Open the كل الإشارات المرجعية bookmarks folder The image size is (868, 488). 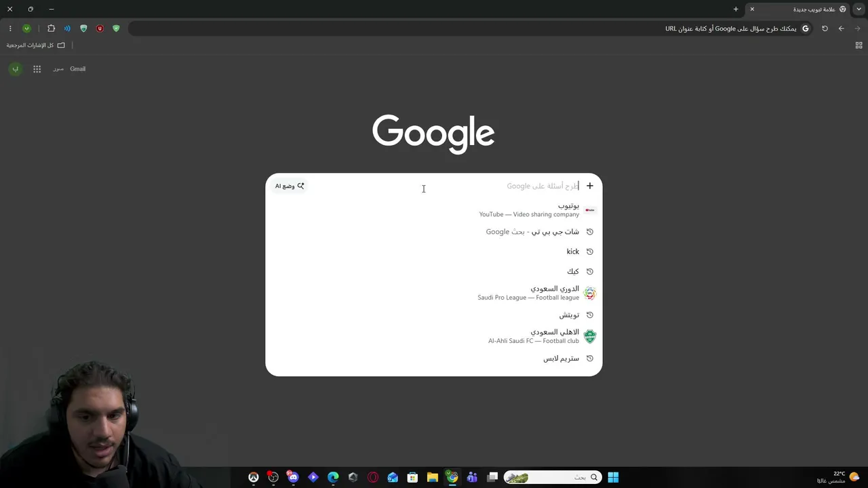pos(36,45)
